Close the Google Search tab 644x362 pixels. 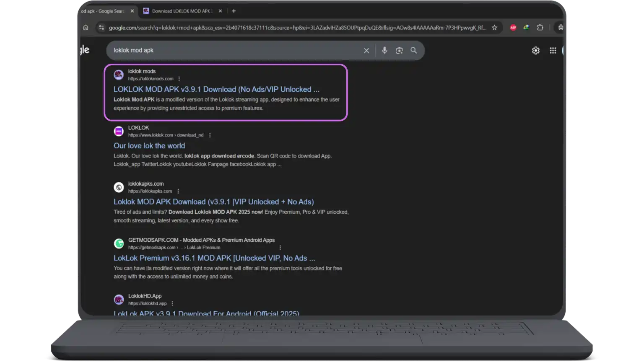[132, 11]
